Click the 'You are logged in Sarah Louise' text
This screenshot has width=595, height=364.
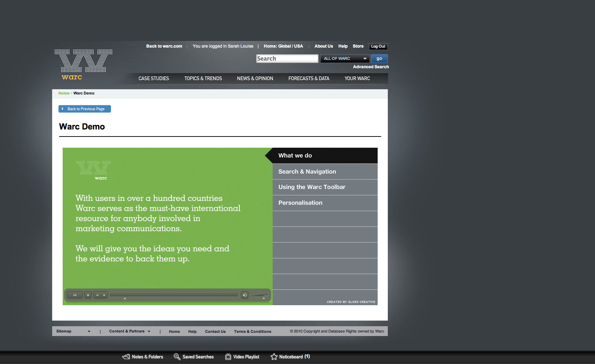click(223, 46)
